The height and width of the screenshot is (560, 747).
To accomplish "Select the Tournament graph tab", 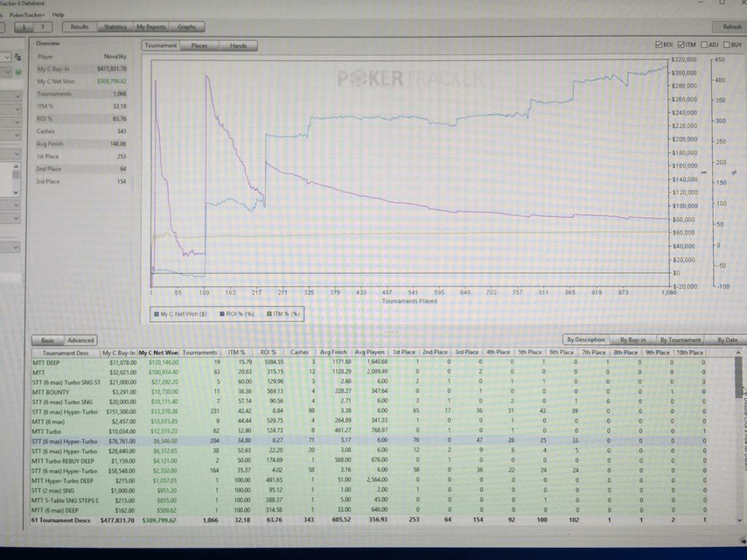I will point(161,45).
